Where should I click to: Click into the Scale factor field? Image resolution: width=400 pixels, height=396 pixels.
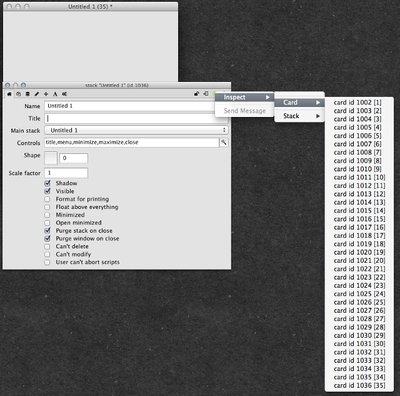[x=66, y=173]
